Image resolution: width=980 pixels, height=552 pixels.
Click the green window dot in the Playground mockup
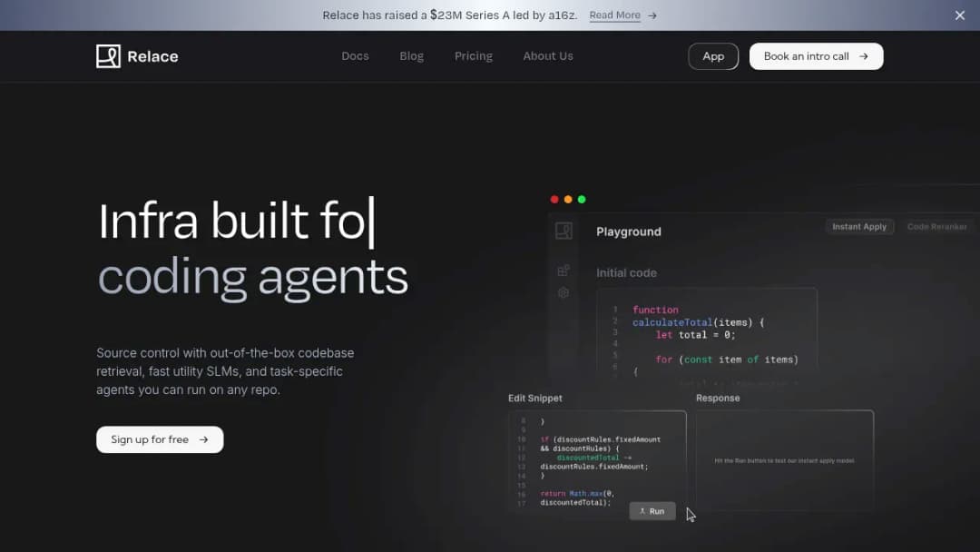point(582,200)
